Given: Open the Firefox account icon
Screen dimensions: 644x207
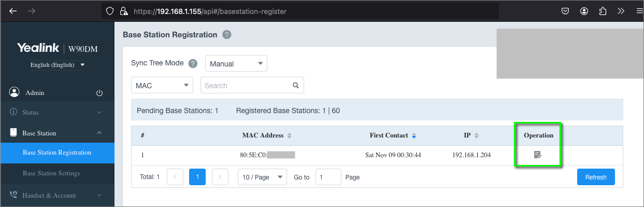Looking at the screenshot, I should tap(584, 11).
